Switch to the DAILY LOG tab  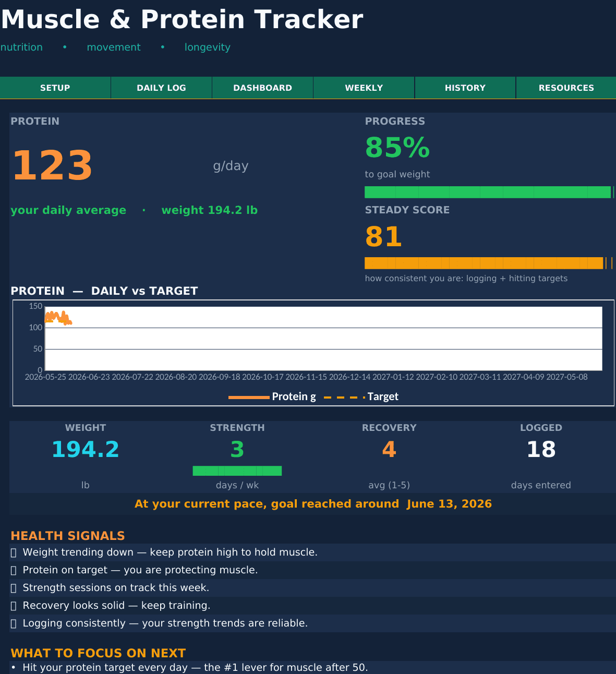(162, 88)
